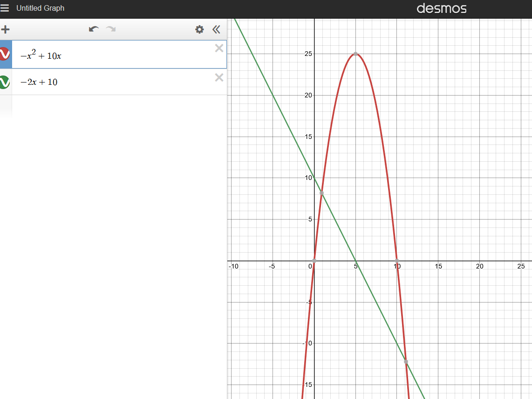The width and height of the screenshot is (532, 399).
Task: Select the parabola x-intercept point at 10
Action: click(x=397, y=261)
